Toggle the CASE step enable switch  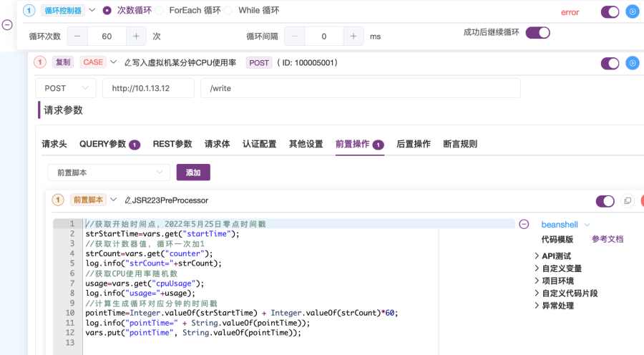point(610,63)
